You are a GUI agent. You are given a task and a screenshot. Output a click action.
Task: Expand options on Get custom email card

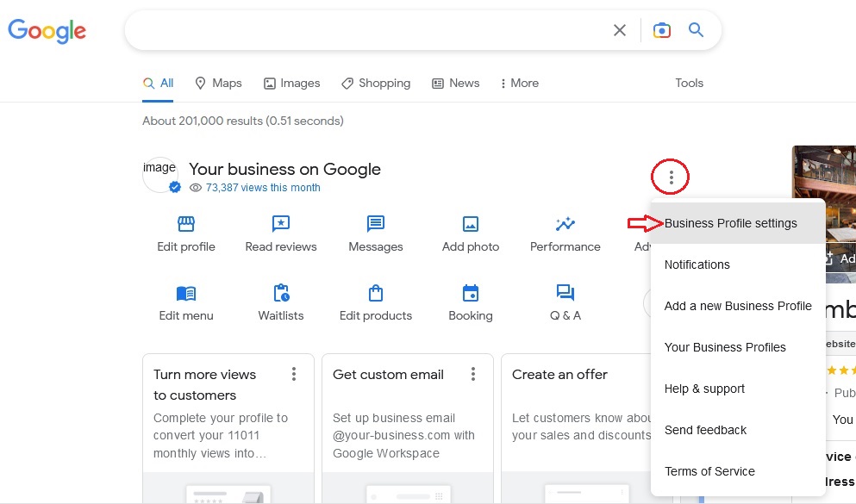472,374
